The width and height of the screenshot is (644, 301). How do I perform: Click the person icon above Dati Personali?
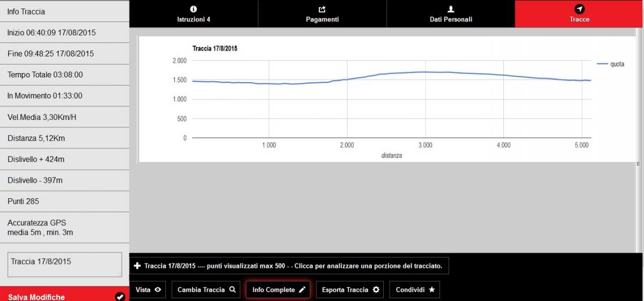[451, 9]
